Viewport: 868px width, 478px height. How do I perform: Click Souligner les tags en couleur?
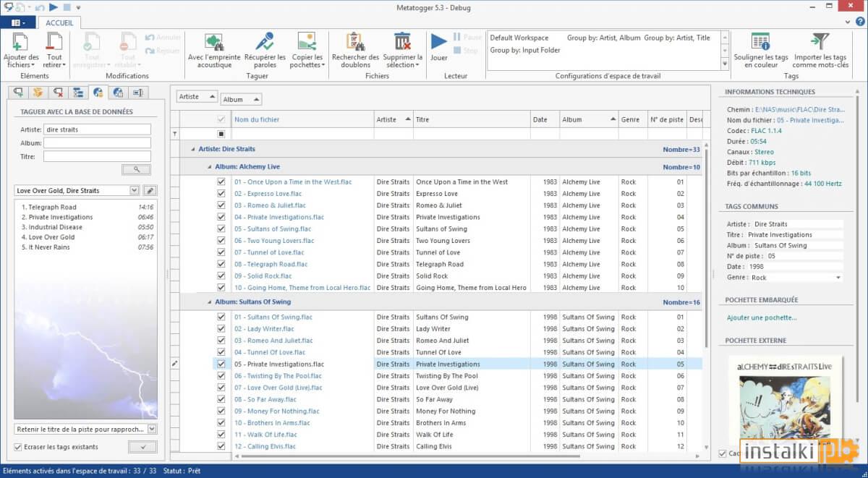[x=760, y=41]
